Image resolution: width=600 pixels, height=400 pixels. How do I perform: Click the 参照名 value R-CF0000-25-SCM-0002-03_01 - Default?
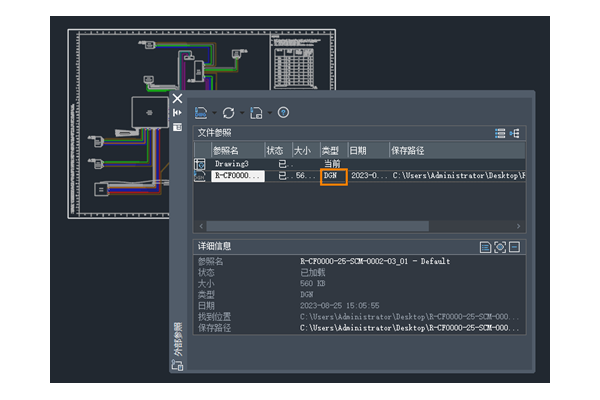375,261
